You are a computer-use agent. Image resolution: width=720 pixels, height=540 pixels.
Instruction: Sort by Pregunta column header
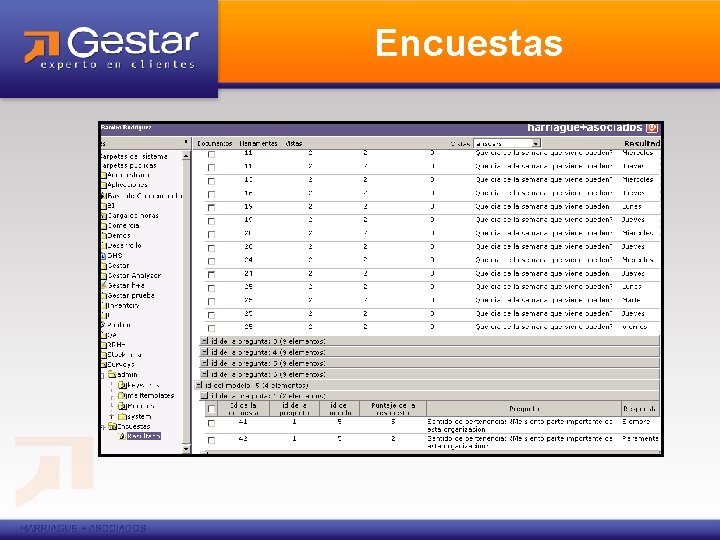coord(524,409)
